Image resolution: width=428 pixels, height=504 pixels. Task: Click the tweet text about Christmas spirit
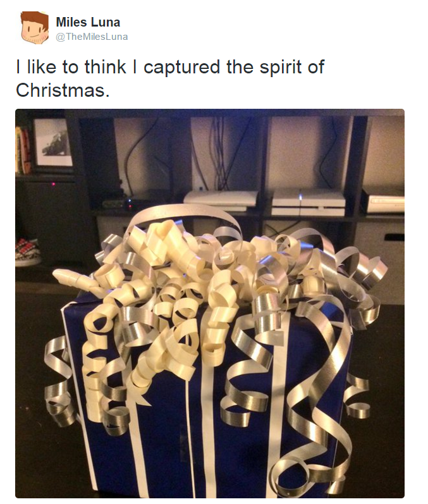[x=170, y=78]
